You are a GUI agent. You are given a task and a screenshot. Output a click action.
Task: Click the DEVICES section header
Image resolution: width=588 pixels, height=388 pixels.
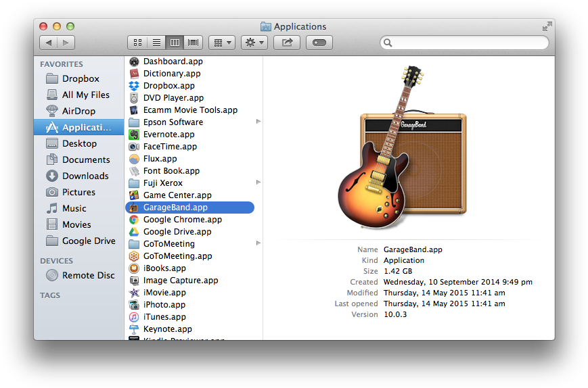[57, 261]
